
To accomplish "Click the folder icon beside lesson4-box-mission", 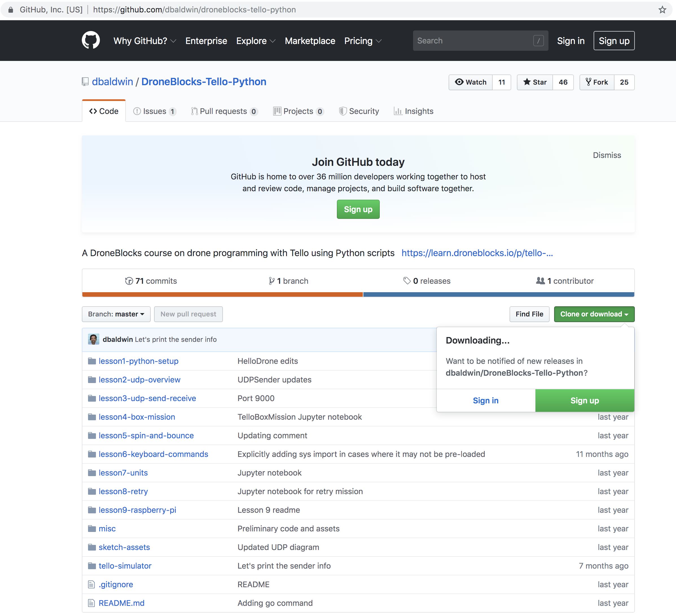I will (92, 417).
